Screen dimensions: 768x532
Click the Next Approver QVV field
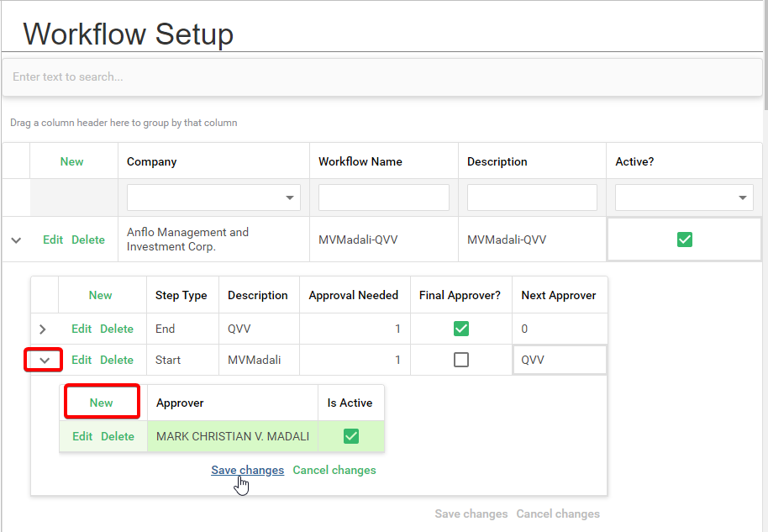[x=560, y=359]
